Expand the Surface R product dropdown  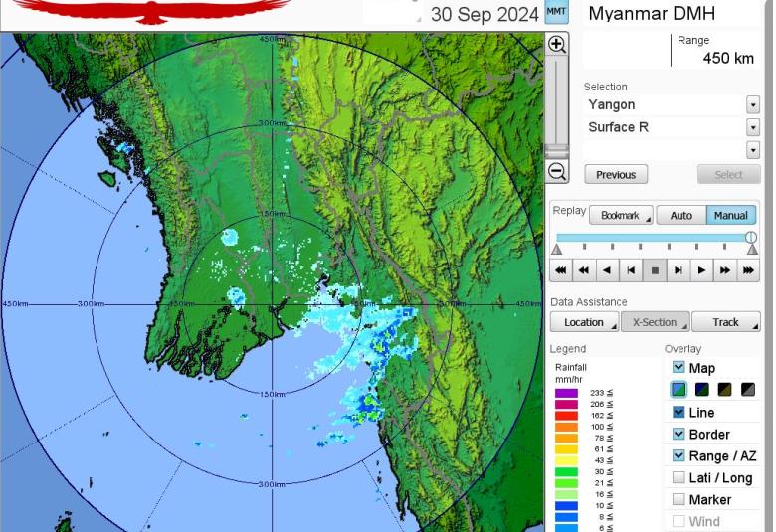752,127
